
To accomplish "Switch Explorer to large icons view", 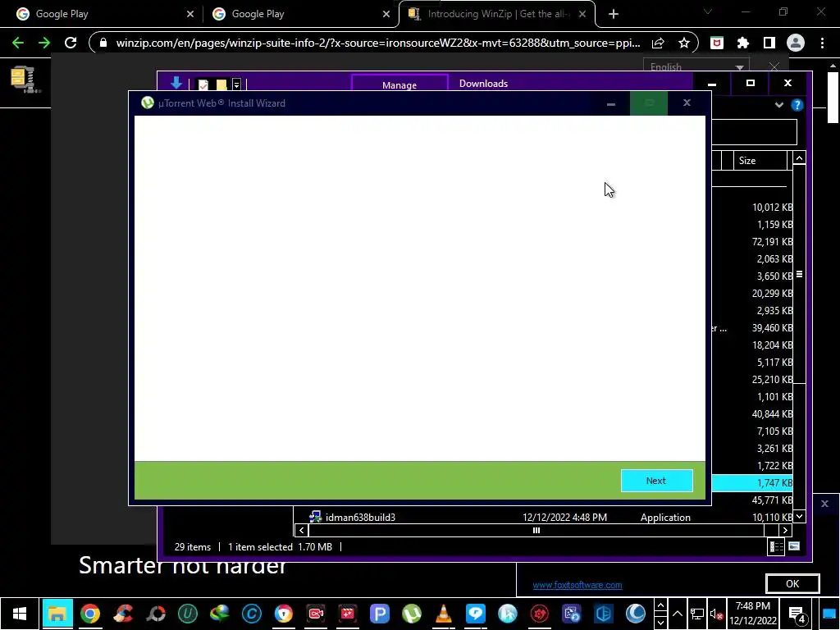I will [x=794, y=547].
